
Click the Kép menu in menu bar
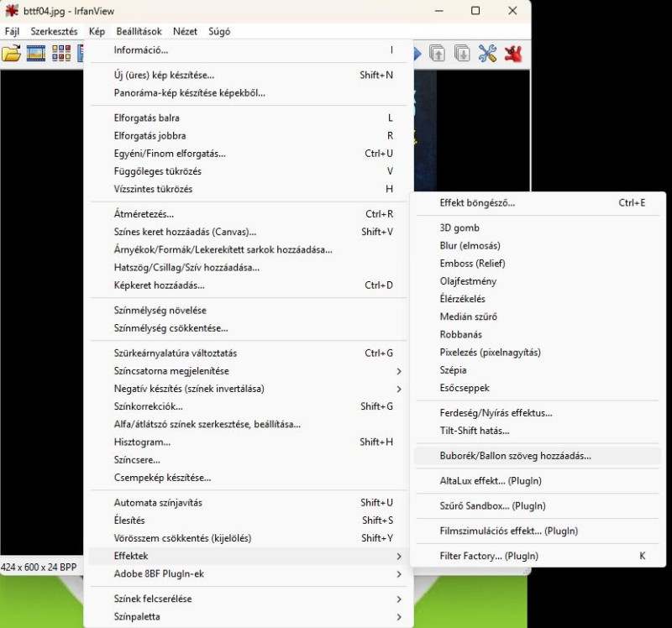tap(97, 31)
